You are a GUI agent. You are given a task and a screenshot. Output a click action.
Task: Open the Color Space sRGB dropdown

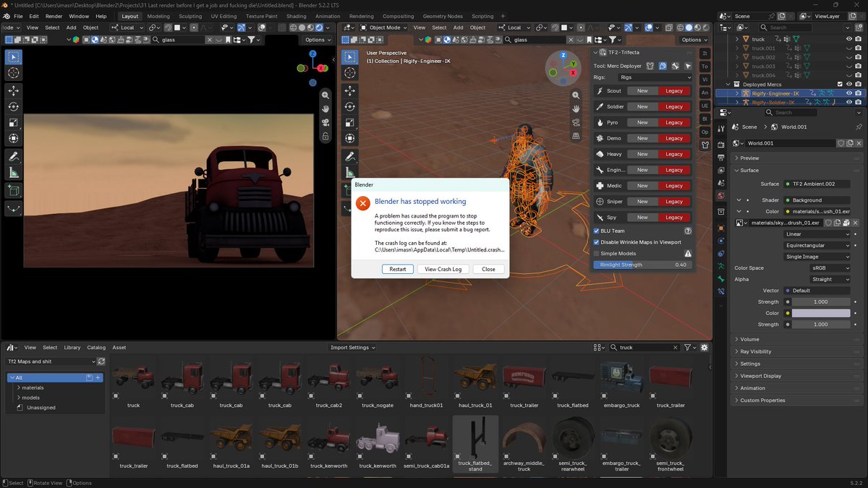(x=829, y=268)
